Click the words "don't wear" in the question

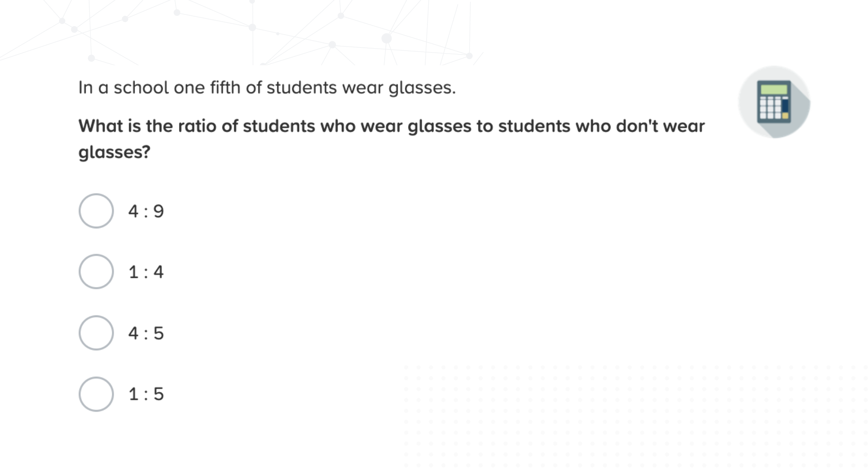[660, 126]
